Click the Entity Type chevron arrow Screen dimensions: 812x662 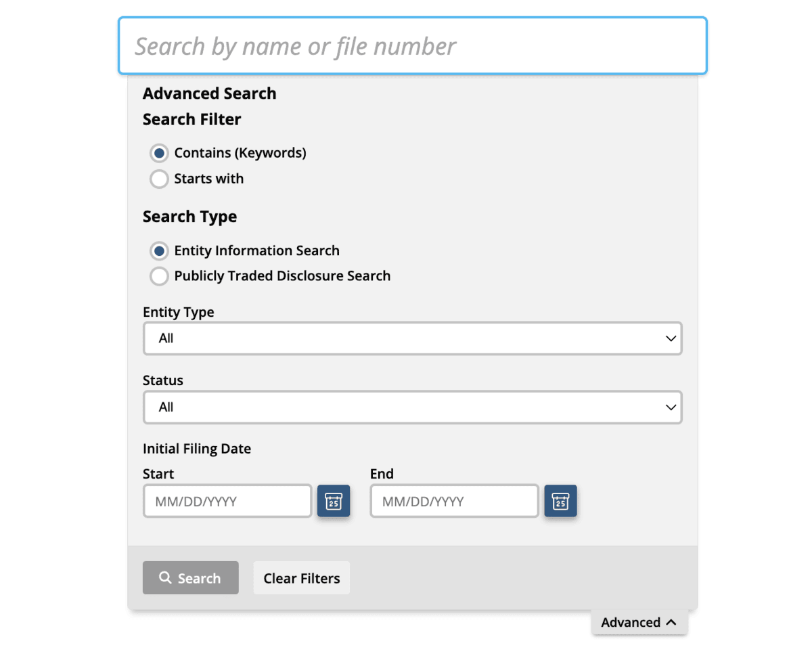click(671, 338)
